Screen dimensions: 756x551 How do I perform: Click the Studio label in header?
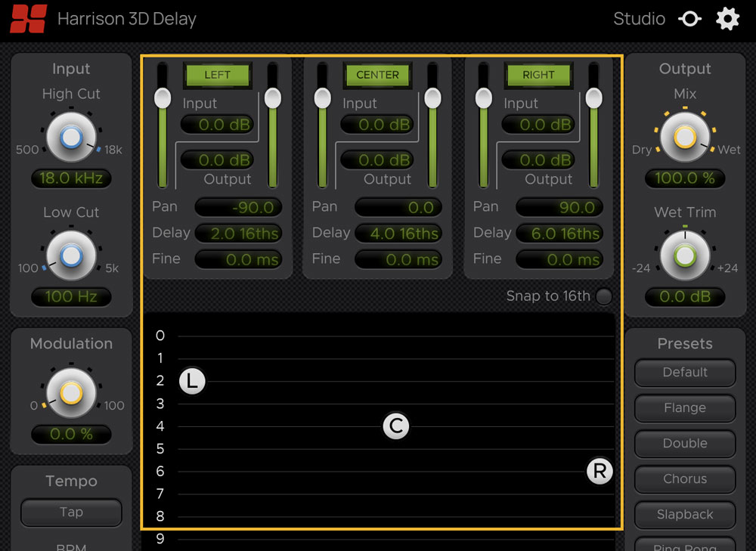[639, 19]
